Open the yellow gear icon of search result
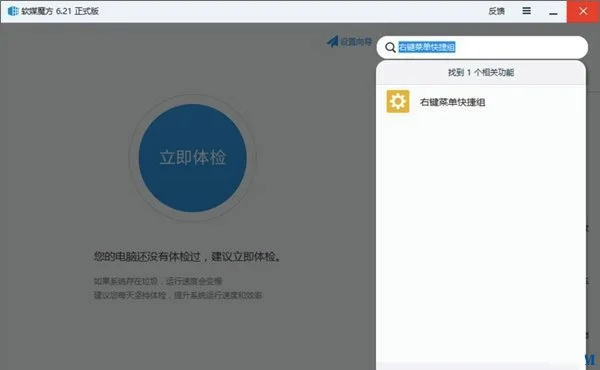The width and height of the screenshot is (600, 370). click(398, 101)
